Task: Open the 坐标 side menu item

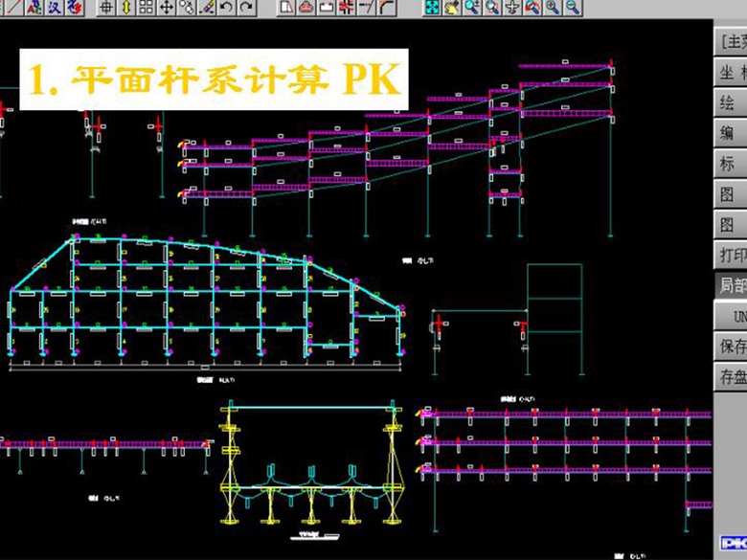Action: 733,73
